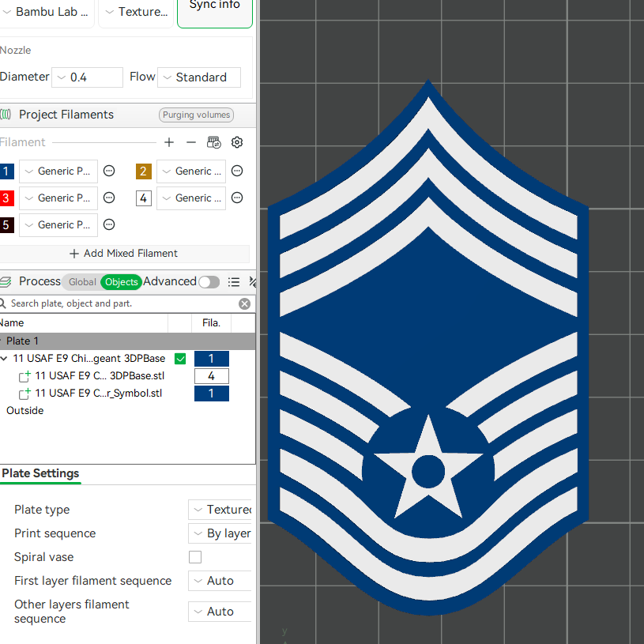The width and height of the screenshot is (644, 644).
Task: Edit filament 3 preset via ellipsis icon
Action: (x=109, y=198)
